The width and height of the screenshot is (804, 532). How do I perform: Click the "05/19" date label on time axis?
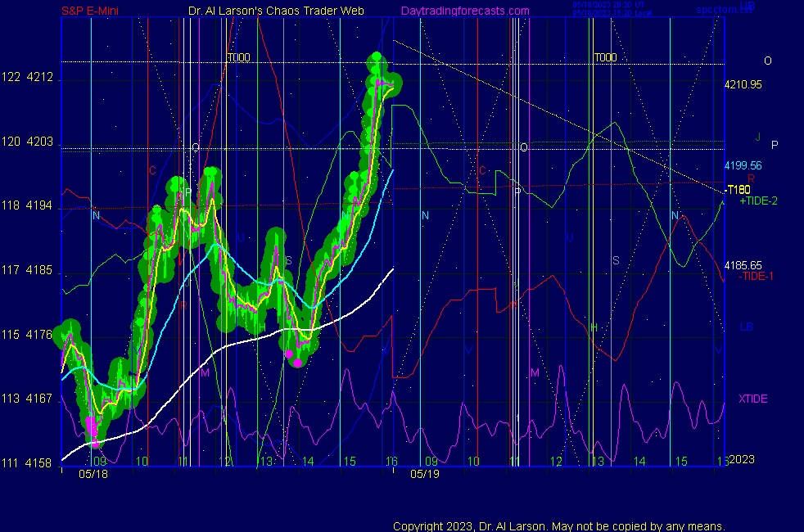click(x=425, y=474)
